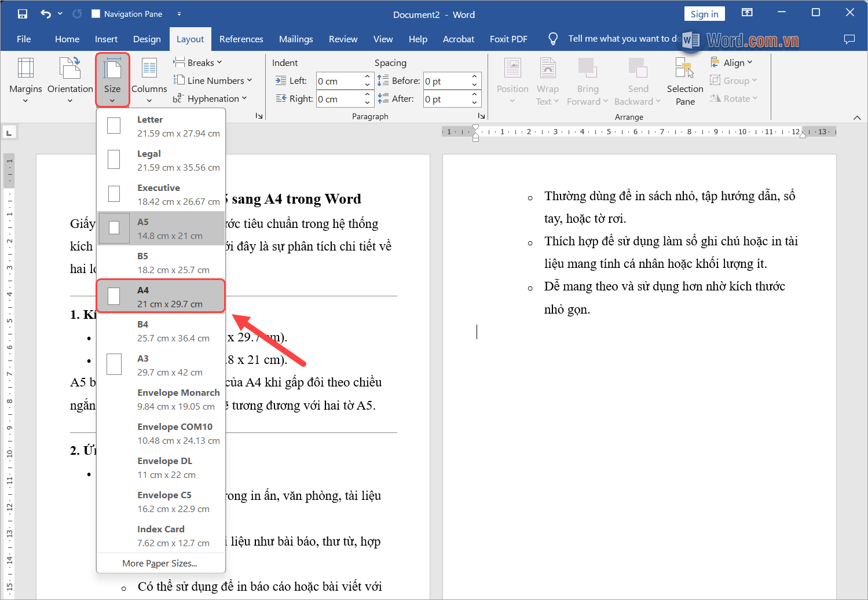
Task: Expand the Align dropdown
Action: click(x=732, y=62)
